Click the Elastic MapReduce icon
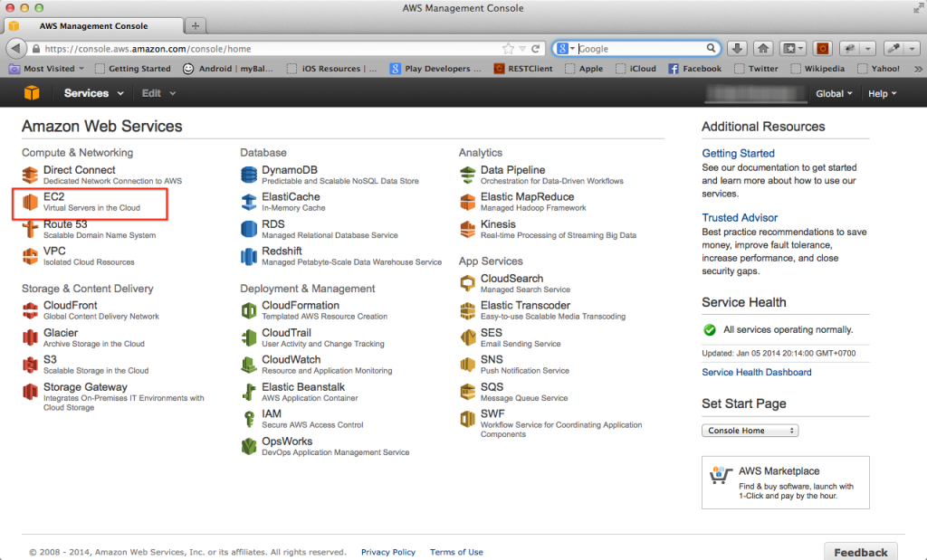 (x=468, y=202)
